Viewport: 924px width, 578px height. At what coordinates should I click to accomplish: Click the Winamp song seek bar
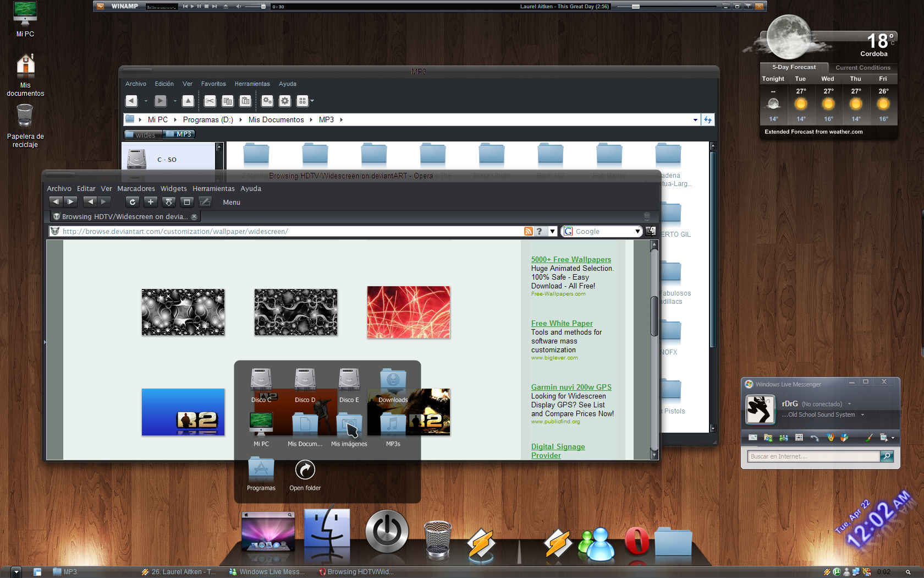(667, 6)
